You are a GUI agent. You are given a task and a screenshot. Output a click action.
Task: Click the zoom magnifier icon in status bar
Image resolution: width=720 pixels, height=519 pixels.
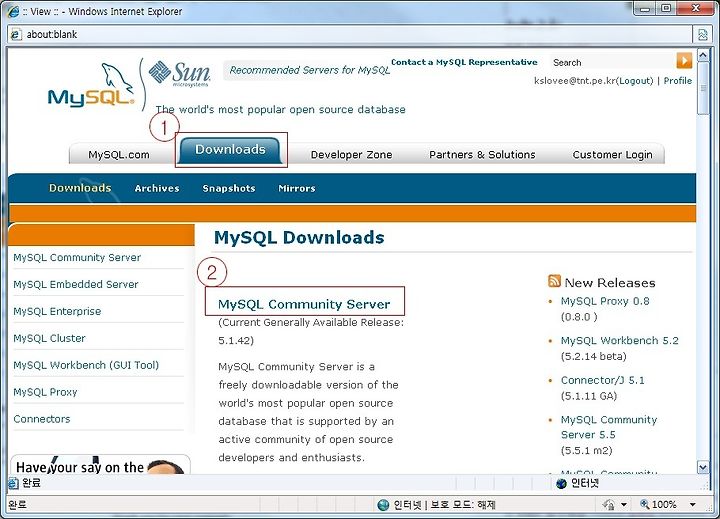click(x=645, y=504)
